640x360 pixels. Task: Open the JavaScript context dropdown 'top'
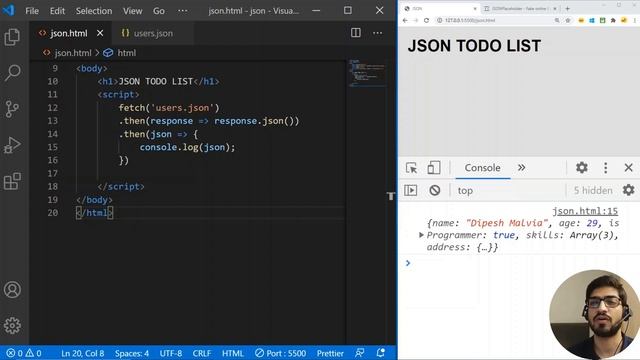(465, 191)
